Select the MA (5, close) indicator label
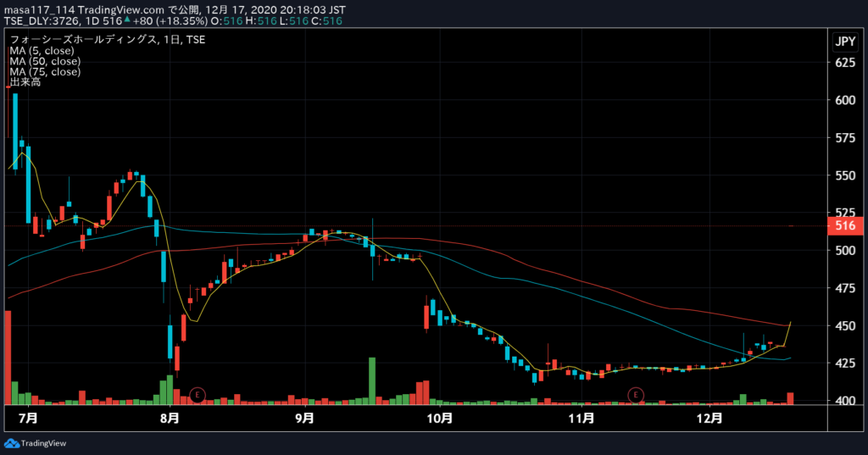 [42, 50]
